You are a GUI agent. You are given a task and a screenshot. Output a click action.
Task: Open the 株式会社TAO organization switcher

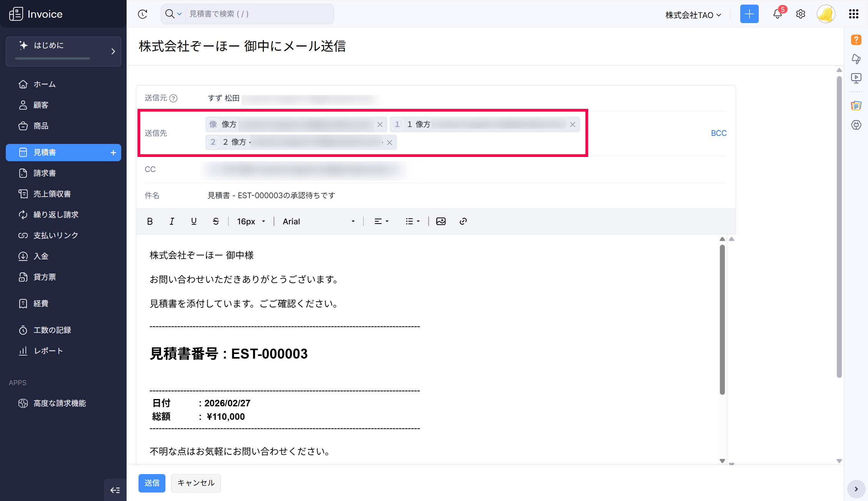(x=693, y=15)
